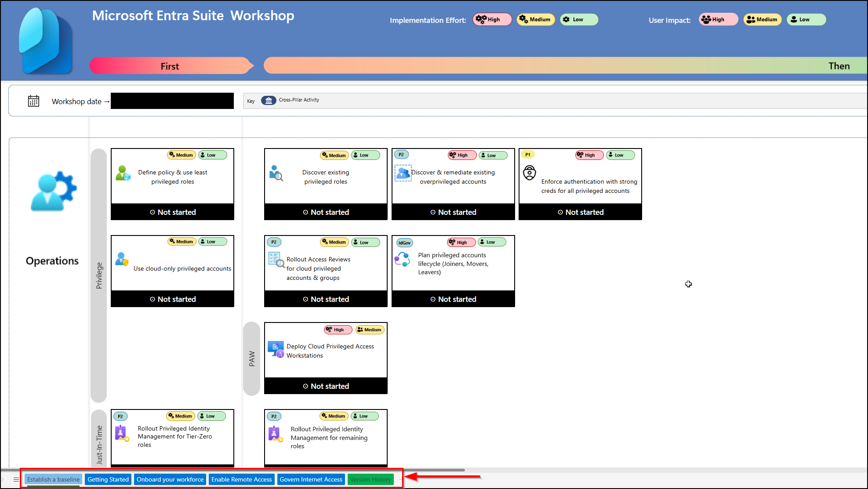Click the all sheets hamburger menu icon
This screenshot has height=489, width=868.
pyautogui.click(x=16, y=479)
